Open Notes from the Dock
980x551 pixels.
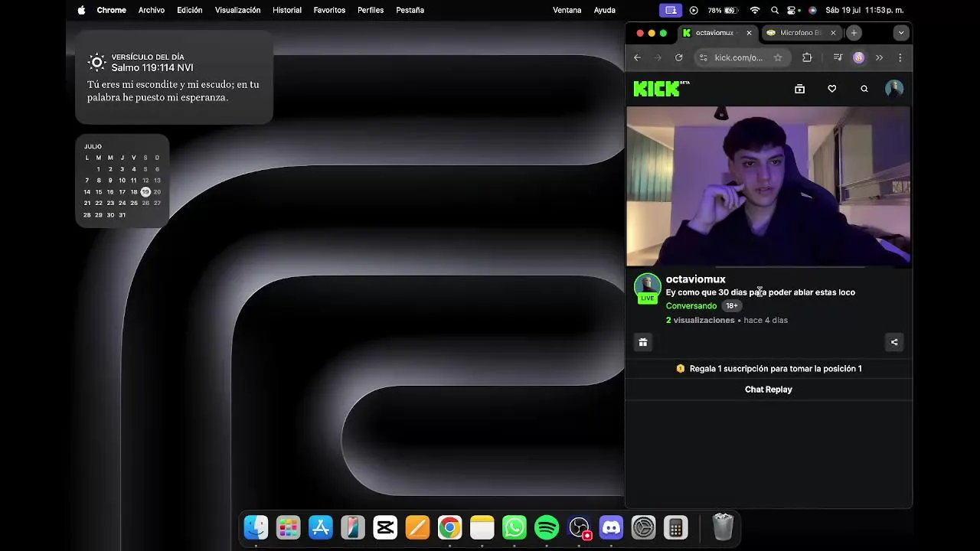pyautogui.click(x=482, y=527)
